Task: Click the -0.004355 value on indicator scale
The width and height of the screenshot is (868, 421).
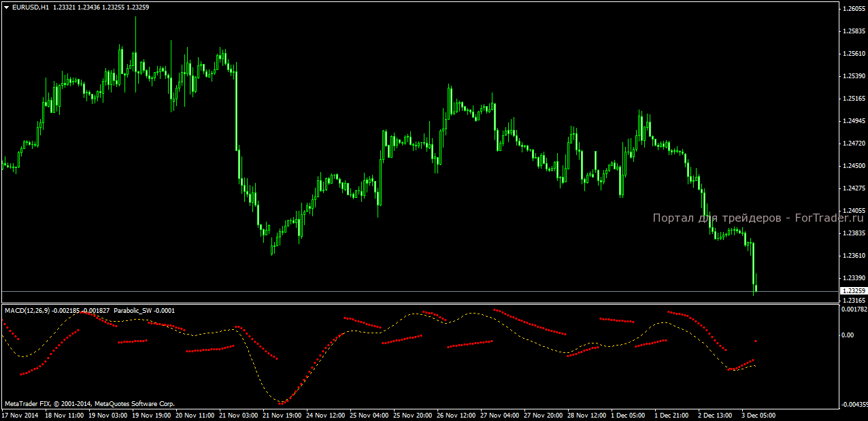Action: point(854,405)
